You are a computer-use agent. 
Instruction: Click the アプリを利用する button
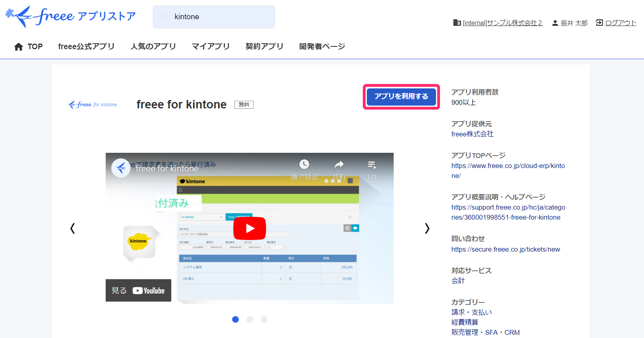pyautogui.click(x=401, y=96)
